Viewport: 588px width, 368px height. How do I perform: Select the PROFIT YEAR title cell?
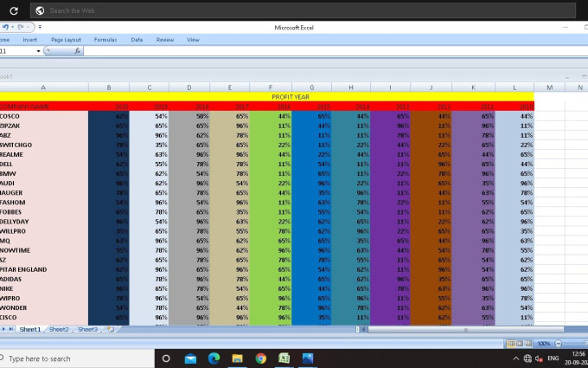pyautogui.click(x=267, y=97)
